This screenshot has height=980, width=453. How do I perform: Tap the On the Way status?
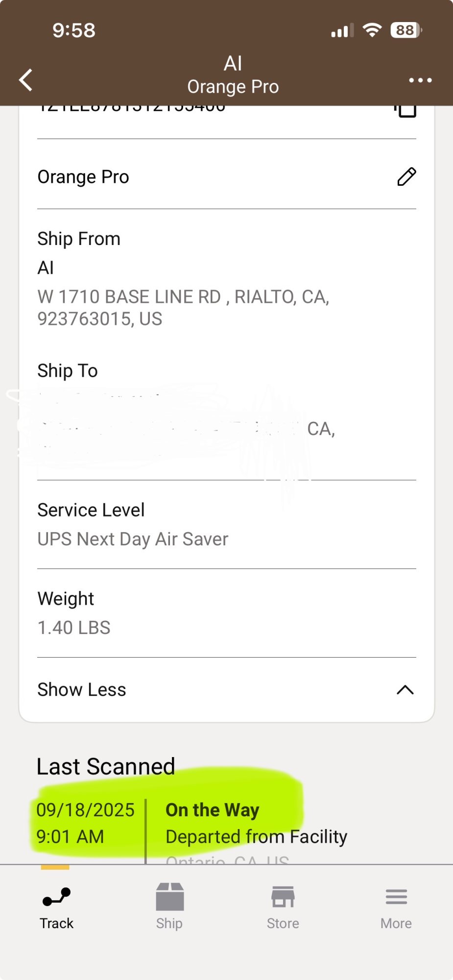click(213, 810)
